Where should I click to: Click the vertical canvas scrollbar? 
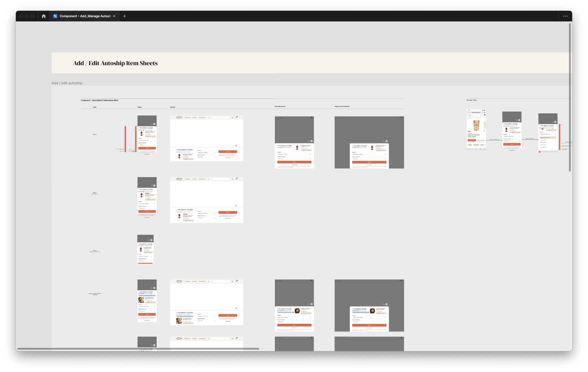pos(570,97)
